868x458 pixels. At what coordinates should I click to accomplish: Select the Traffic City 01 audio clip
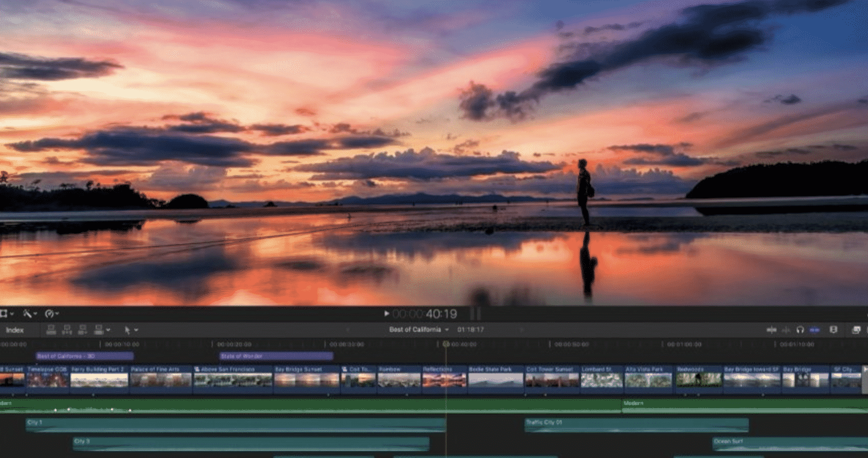click(x=636, y=425)
